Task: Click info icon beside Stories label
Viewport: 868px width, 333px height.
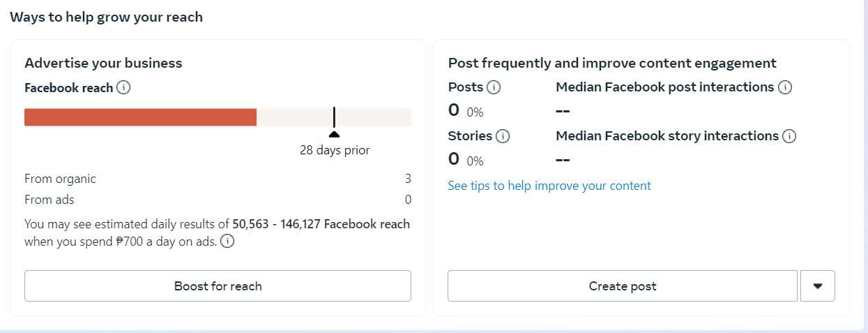Action: click(x=503, y=136)
